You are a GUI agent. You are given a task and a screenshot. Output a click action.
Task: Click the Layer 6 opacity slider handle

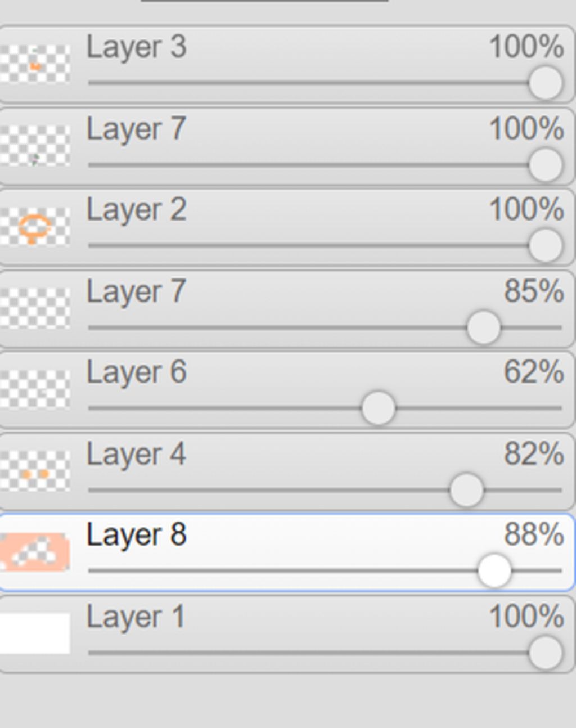(378, 408)
